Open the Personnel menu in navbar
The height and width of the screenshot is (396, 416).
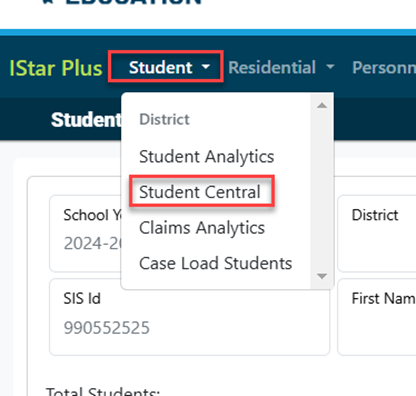(384, 67)
